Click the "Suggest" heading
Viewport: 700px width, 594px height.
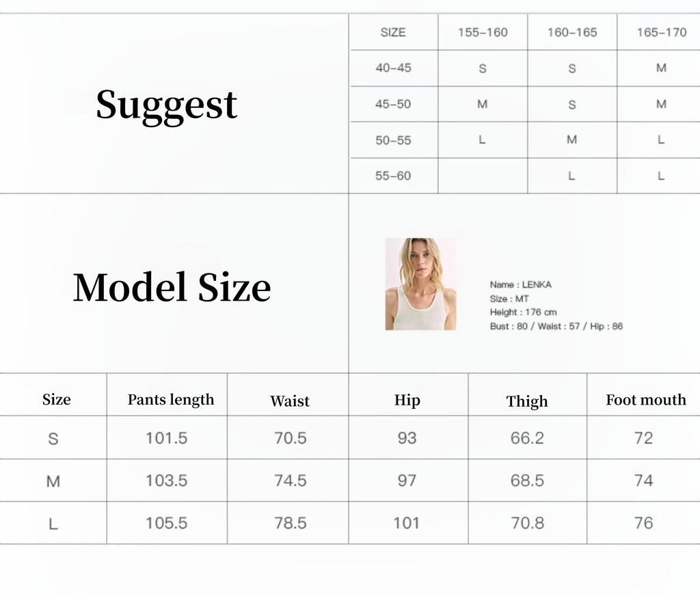166,105
